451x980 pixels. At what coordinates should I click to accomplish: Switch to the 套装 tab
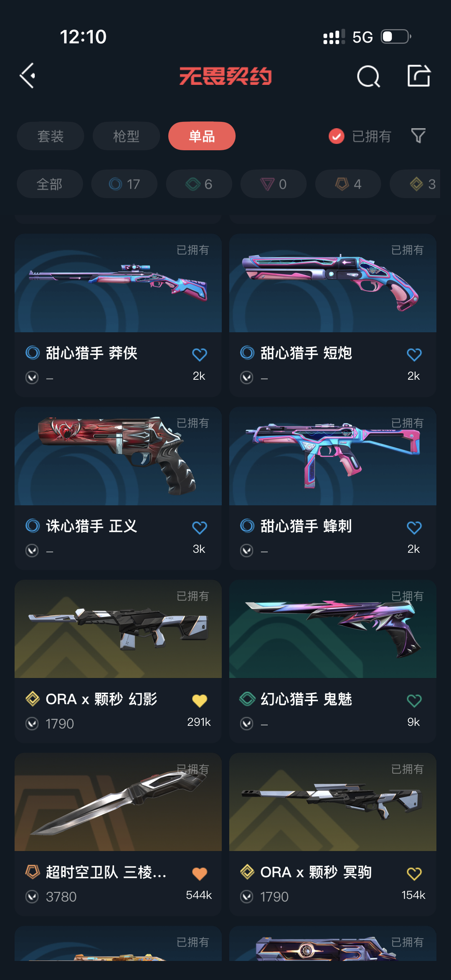pyautogui.click(x=51, y=136)
